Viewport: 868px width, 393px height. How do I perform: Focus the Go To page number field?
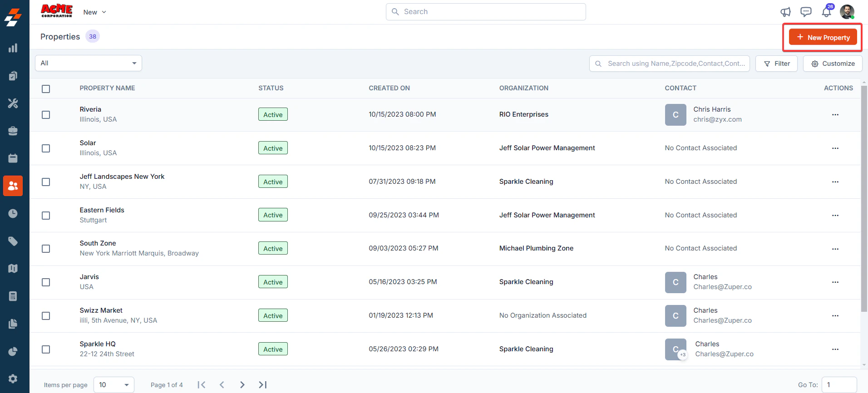tap(839, 385)
